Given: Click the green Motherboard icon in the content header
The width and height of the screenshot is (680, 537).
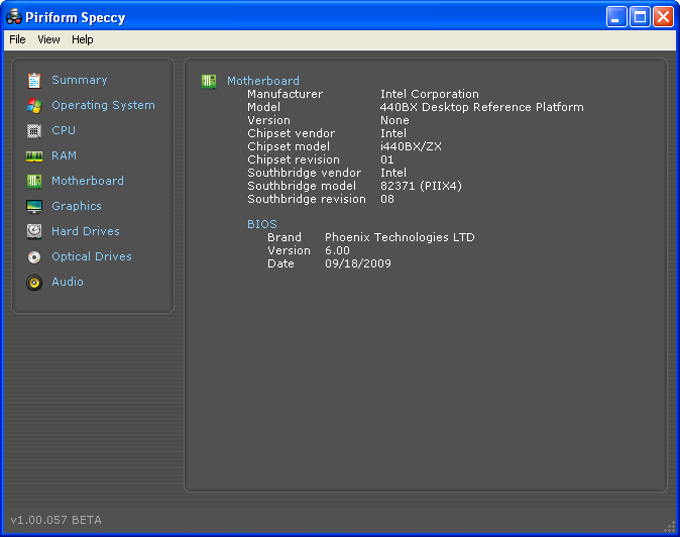Looking at the screenshot, I should coord(209,81).
